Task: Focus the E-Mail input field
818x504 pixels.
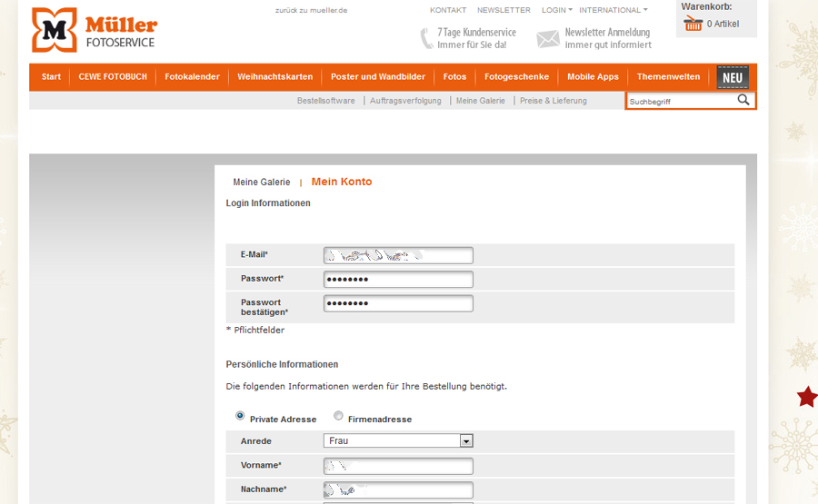Action: tap(398, 255)
